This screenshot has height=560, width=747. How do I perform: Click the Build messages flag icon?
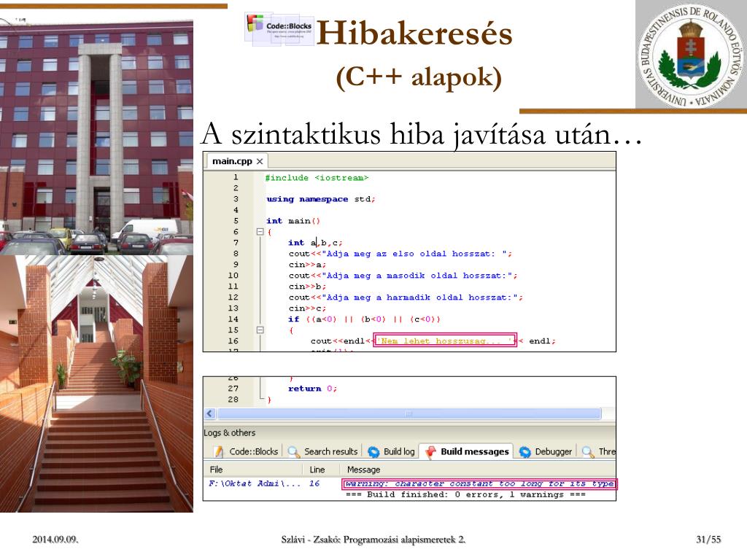[430, 451]
